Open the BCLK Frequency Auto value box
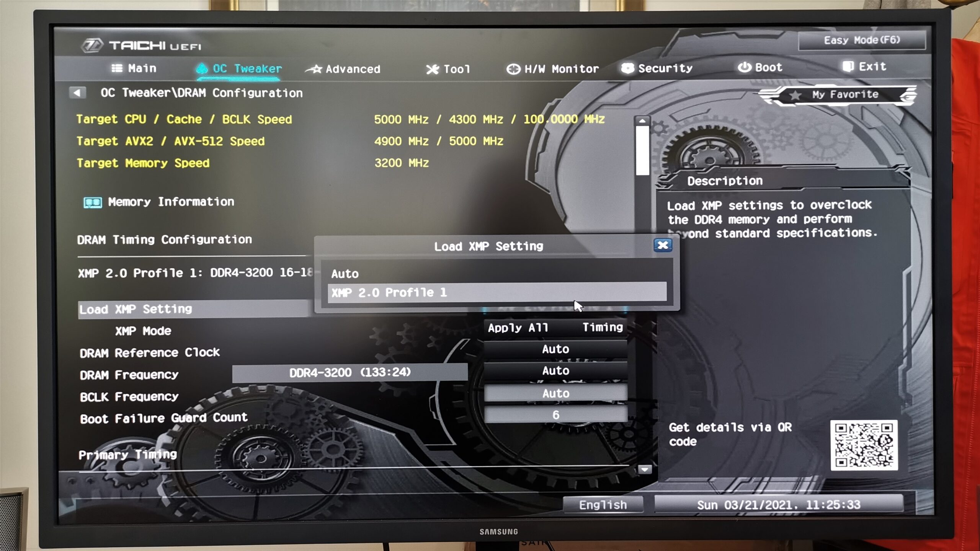The image size is (980, 551). pyautogui.click(x=555, y=393)
